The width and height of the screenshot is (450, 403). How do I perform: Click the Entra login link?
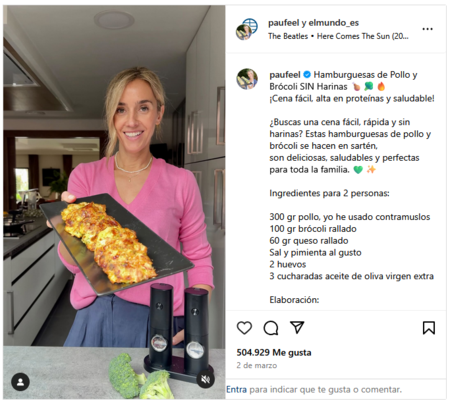(x=237, y=389)
